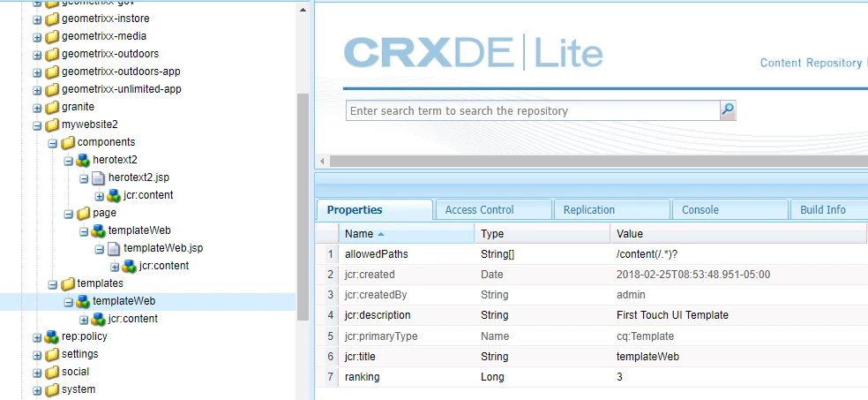
Task: Click the ranking type Long cell
Action: click(492, 377)
